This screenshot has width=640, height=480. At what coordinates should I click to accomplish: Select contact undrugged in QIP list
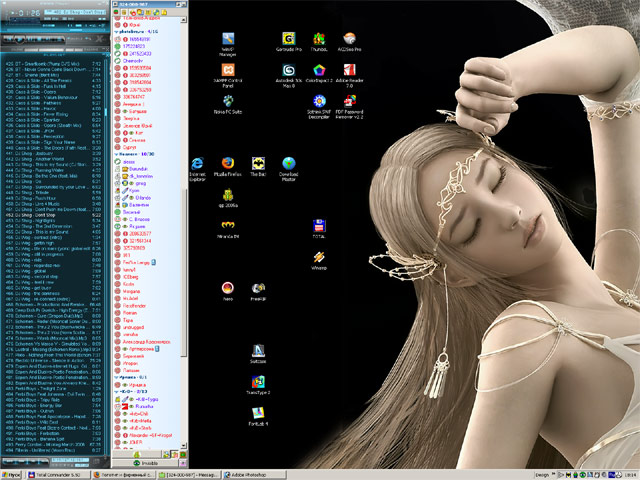pos(133,327)
